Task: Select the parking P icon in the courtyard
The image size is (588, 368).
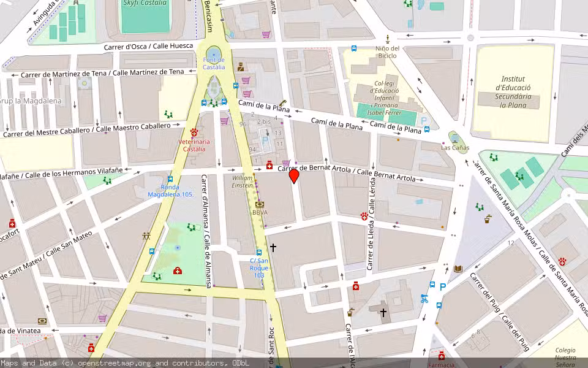Action: point(265,141)
